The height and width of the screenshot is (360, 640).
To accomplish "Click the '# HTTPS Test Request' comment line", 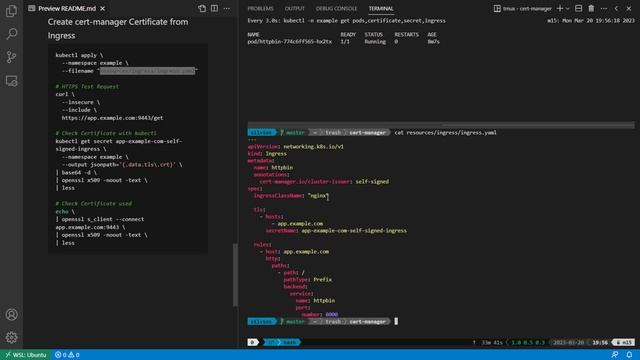I will click(x=87, y=87).
